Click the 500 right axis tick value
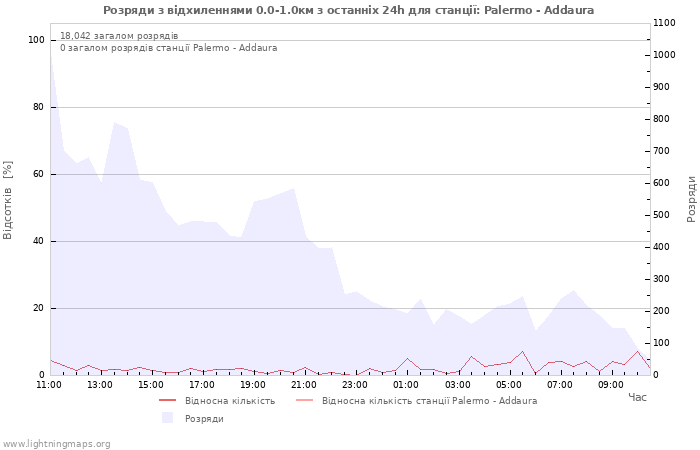The height and width of the screenshot is (450, 700). click(661, 215)
